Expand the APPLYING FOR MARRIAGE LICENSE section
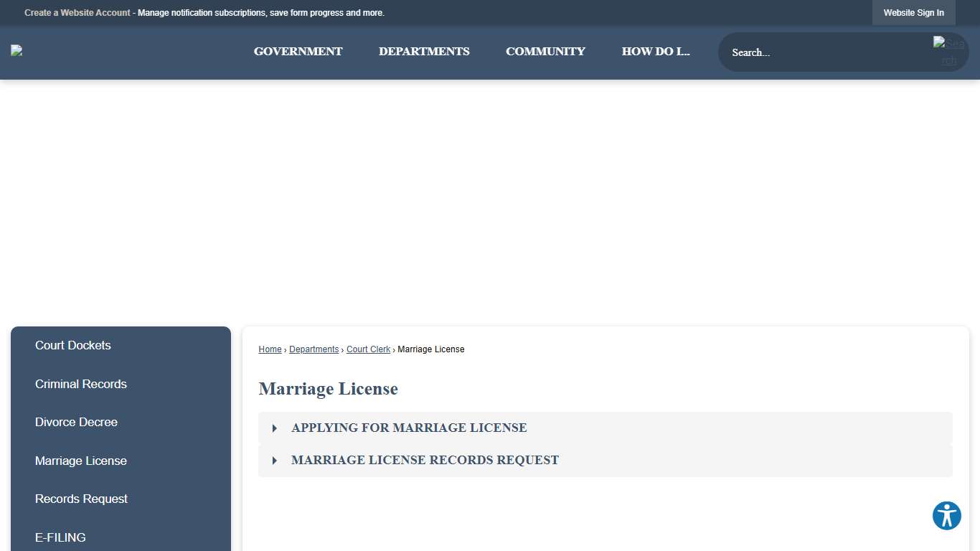This screenshot has height=551, width=980. coord(409,428)
